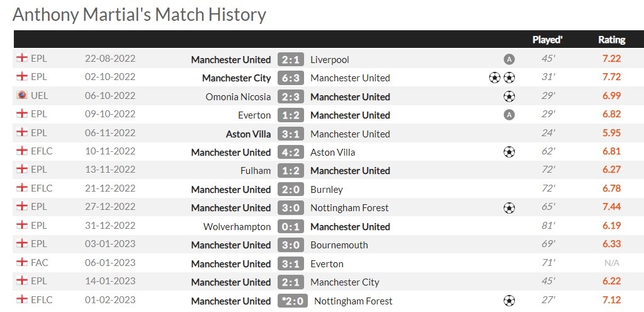Click the goal icon in the Omonia Nicosia row
Screen dimensions: 644x312
[x=509, y=96]
